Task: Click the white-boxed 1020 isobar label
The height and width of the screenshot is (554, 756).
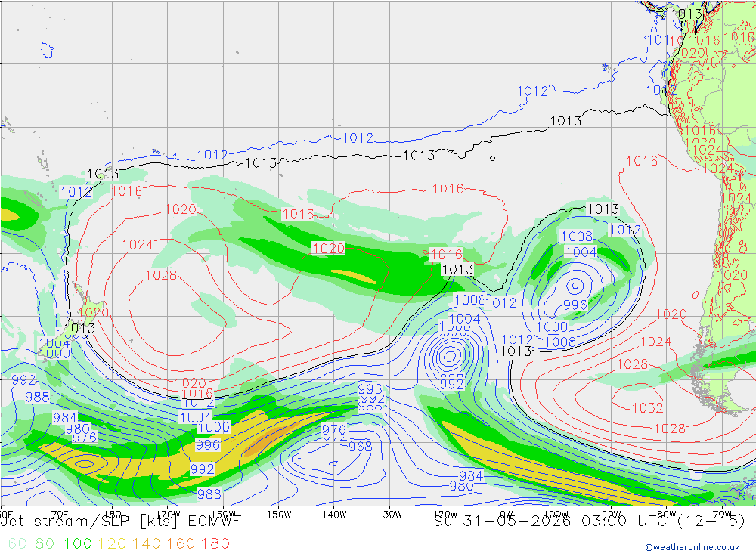Action: pos(329,249)
